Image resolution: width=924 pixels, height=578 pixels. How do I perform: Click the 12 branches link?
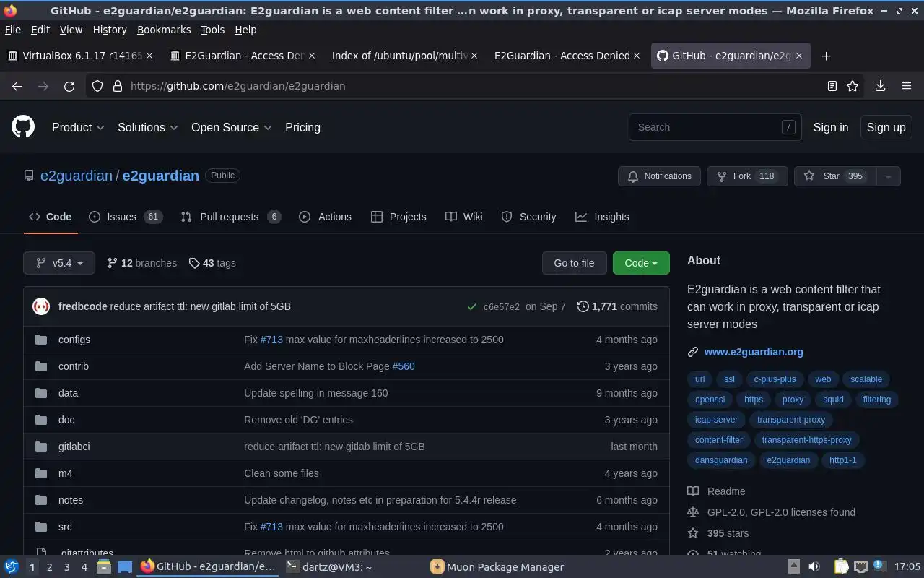point(141,263)
